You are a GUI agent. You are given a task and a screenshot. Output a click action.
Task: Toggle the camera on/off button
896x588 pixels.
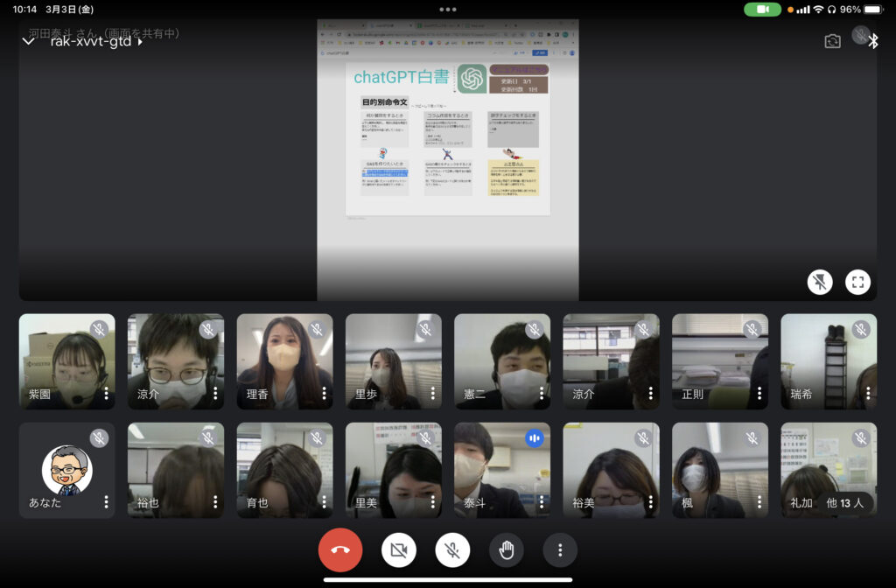(398, 550)
